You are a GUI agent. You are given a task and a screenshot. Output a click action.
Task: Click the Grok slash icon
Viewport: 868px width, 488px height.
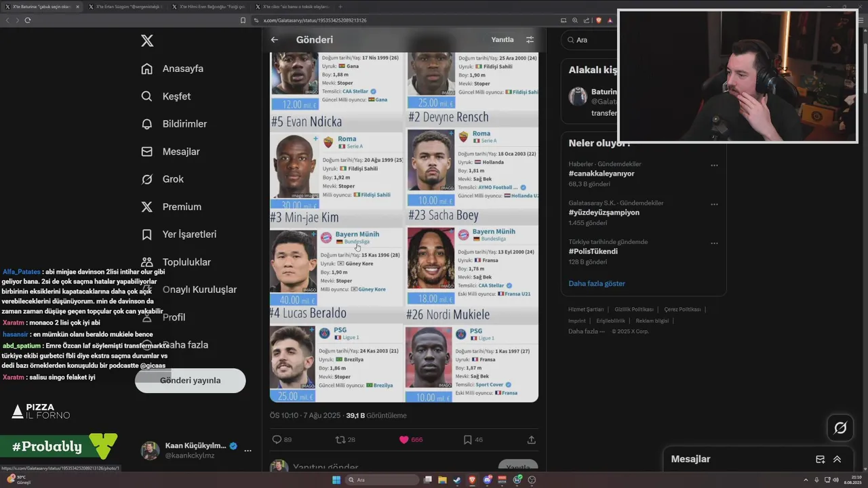click(146, 179)
